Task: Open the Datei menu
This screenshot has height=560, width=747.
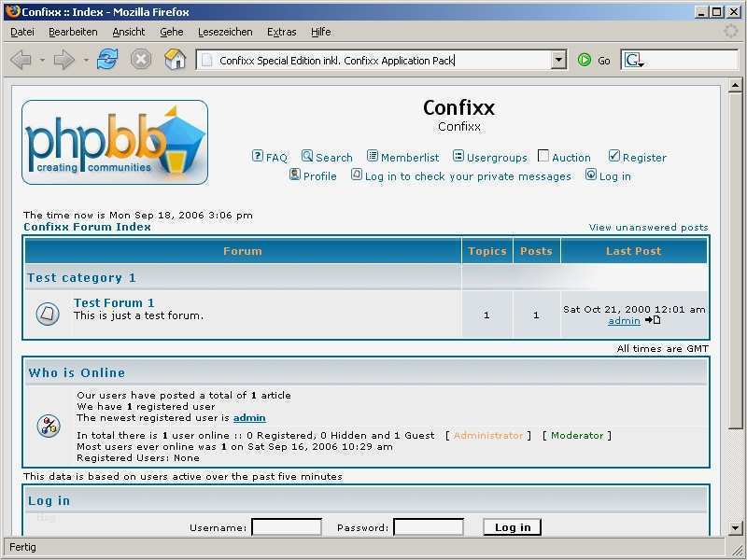Action: (x=21, y=32)
